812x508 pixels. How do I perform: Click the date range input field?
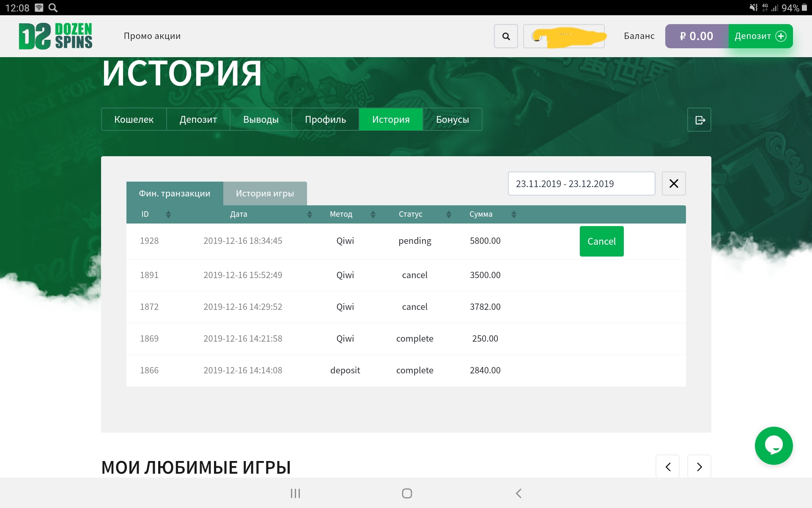click(x=581, y=184)
